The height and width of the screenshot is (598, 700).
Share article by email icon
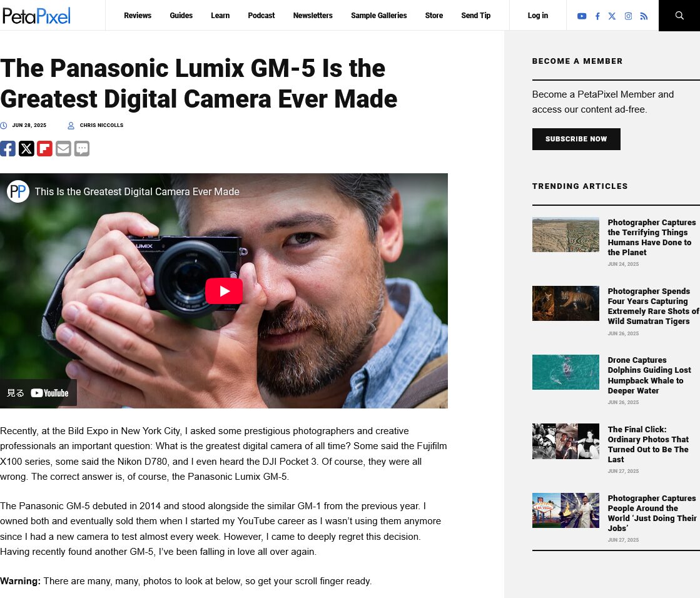point(63,149)
